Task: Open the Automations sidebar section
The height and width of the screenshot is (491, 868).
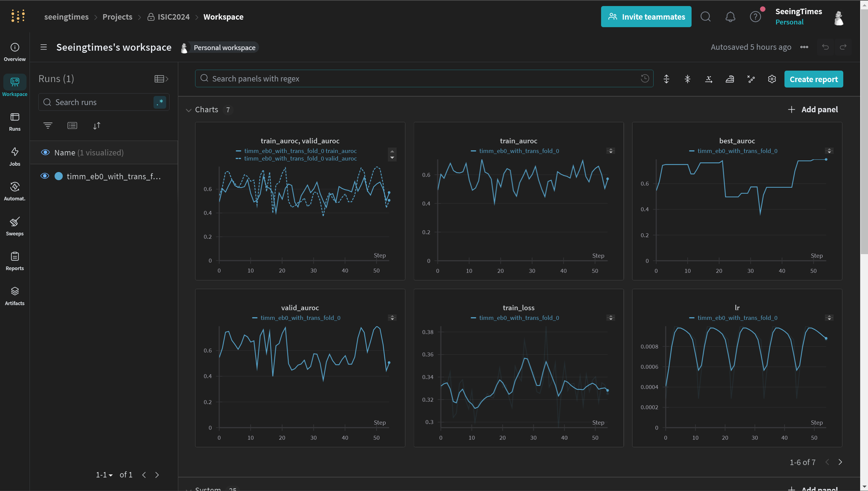Action: [14, 192]
